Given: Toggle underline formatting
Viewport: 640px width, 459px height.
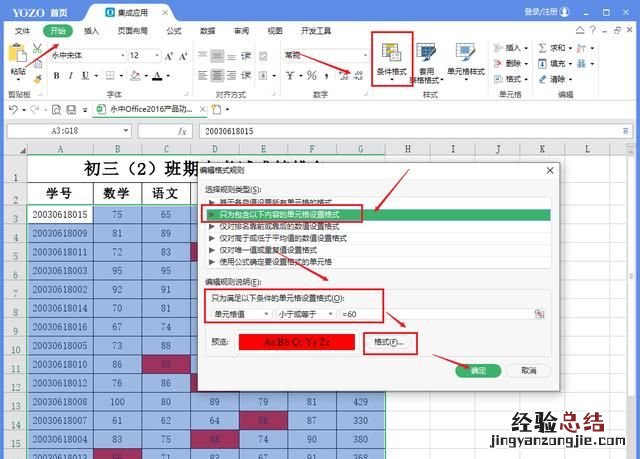Looking at the screenshot, I should (85, 75).
